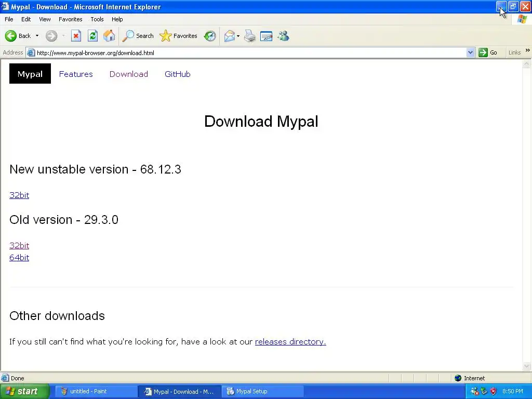Open the Favorites menu
The image size is (532, 399).
coord(70,19)
